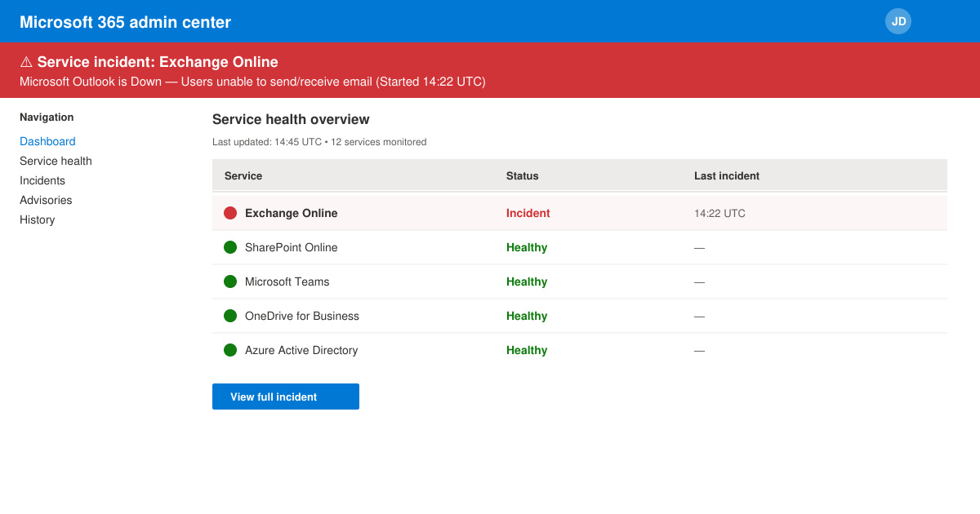980x514 pixels.
Task: Click Healthy status in Microsoft Teams row
Action: click(x=527, y=281)
